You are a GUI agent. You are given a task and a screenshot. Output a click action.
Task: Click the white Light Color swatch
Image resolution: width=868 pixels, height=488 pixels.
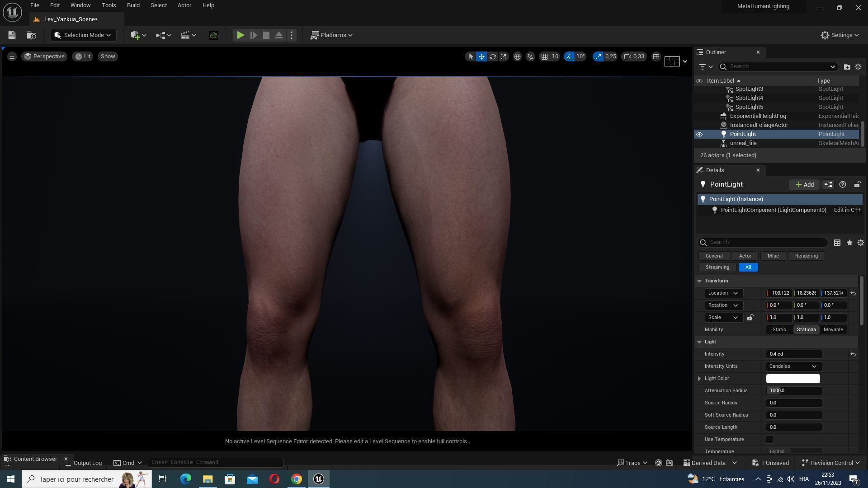(x=793, y=379)
